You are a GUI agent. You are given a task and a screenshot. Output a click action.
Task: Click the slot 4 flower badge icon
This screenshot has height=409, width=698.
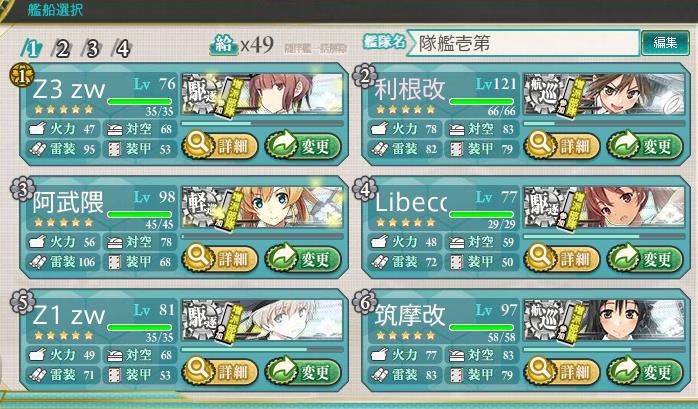364,189
